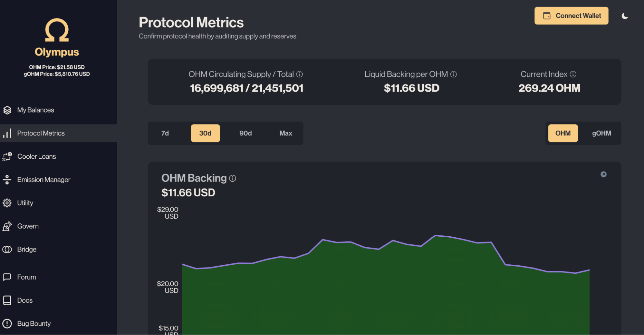Toggle dark mode with the moon icon
Image resolution: width=644 pixels, height=335 pixels.
pos(625,15)
